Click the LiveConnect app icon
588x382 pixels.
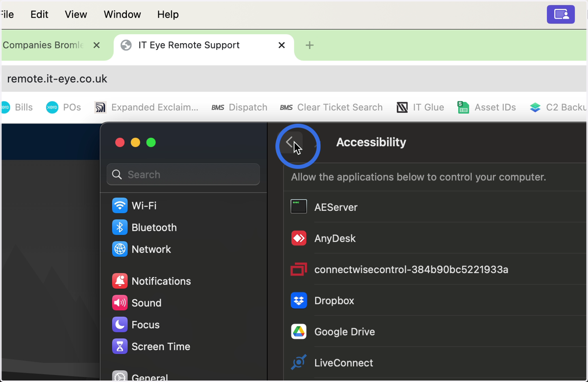299,363
